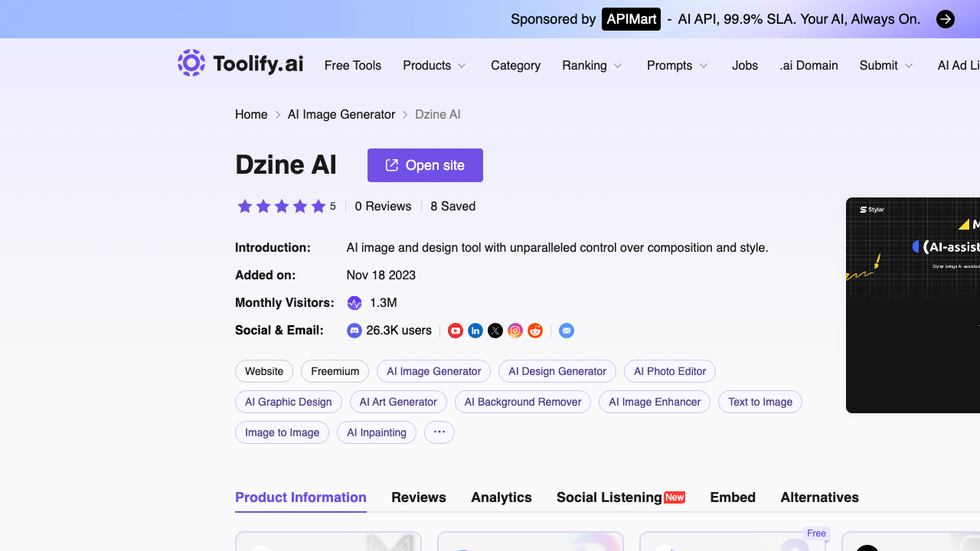Open the Text to Image tag
The image size is (980, 551).
pos(760,402)
